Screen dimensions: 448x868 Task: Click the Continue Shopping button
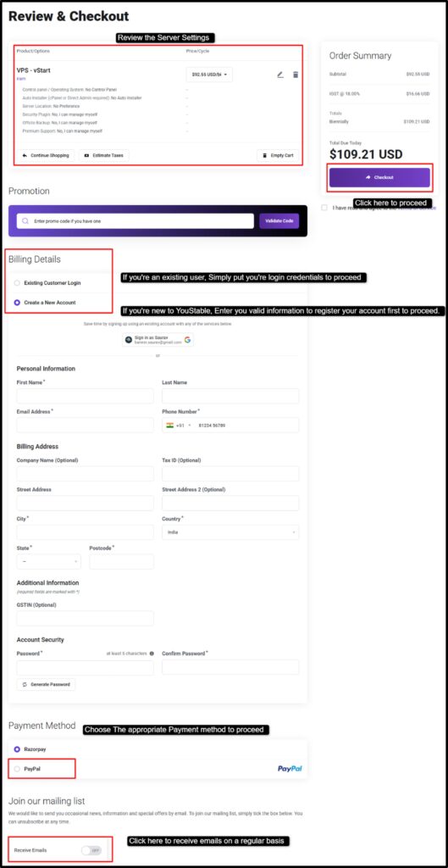[x=46, y=156]
